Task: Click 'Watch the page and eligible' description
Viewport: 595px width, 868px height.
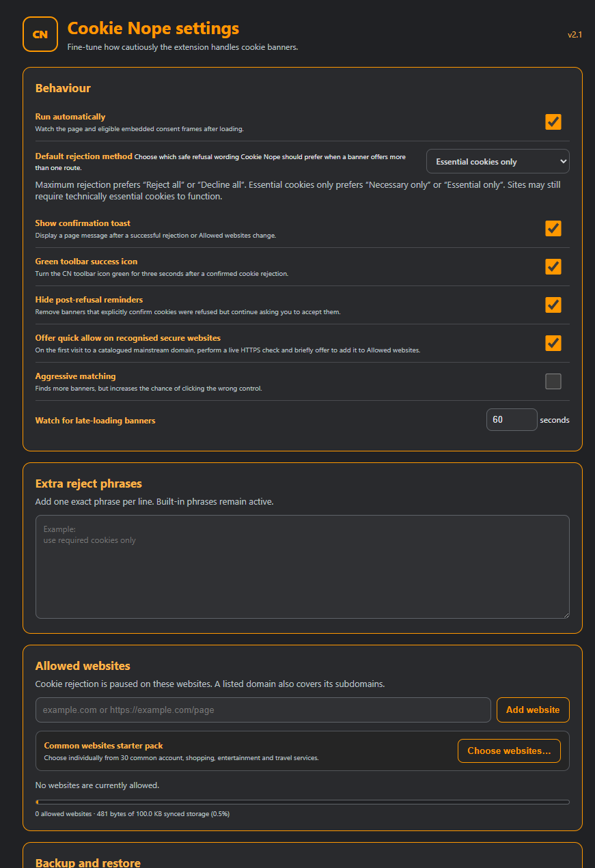Action: click(139, 129)
